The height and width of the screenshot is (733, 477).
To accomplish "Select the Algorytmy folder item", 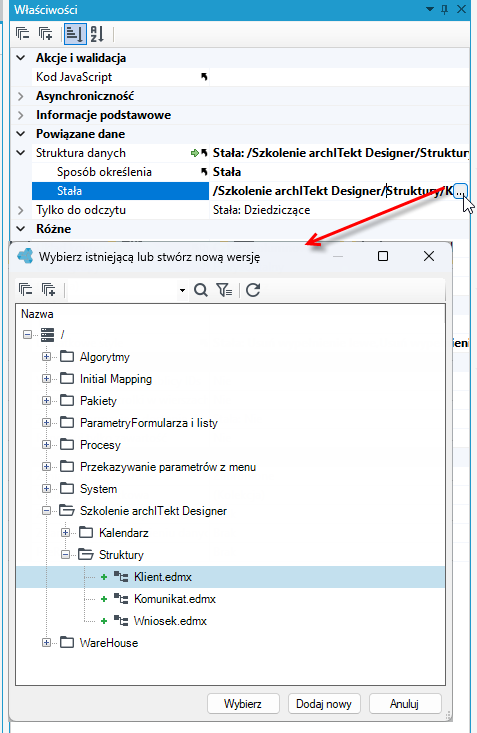I will (x=104, y=357).
